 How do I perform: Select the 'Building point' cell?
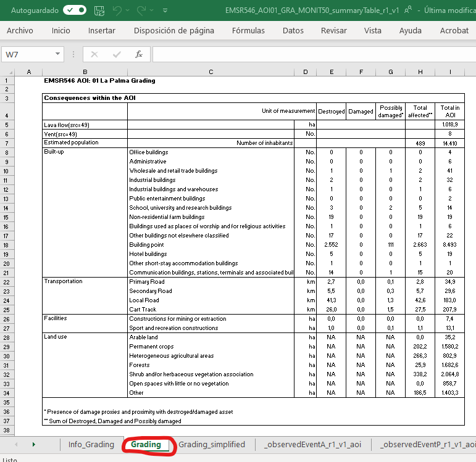211,245
